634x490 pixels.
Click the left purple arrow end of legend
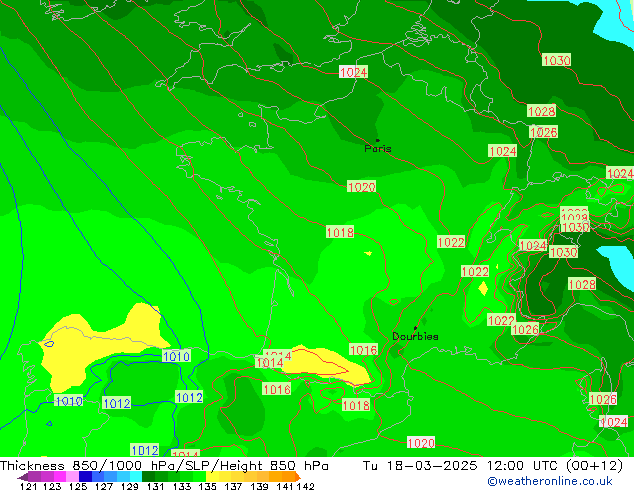(x=22, y=477)
